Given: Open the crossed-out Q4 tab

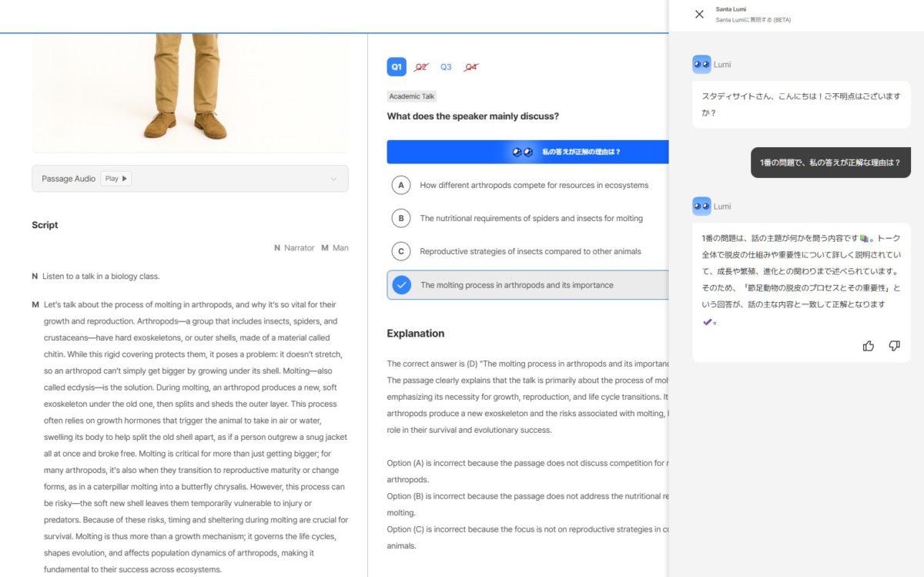Looking at the screenshot, I should 470,67.
